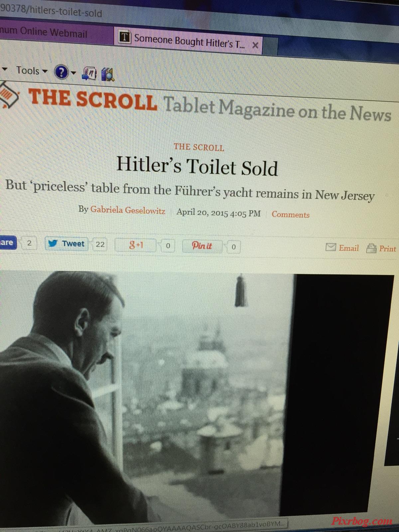This screenshot has height=532, width=399.
Task: Click the blue help question mark icon
Action: coord(61,72)
